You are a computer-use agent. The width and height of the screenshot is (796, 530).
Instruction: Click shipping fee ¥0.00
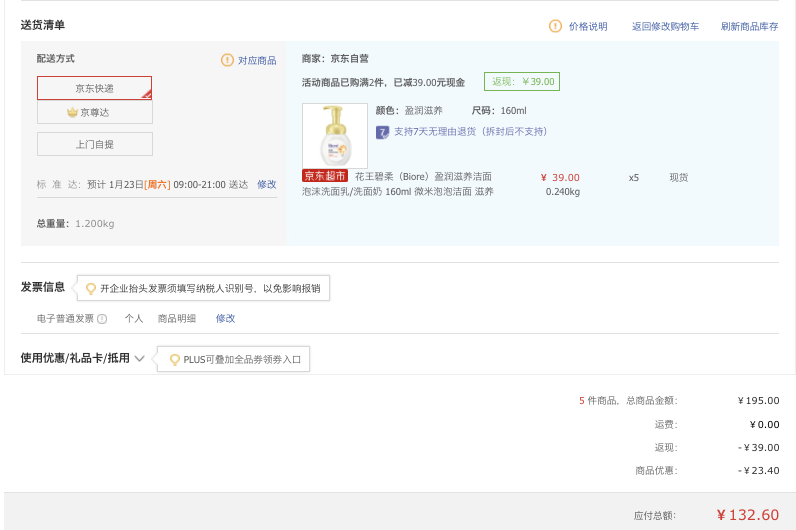(x=765, y=424)
